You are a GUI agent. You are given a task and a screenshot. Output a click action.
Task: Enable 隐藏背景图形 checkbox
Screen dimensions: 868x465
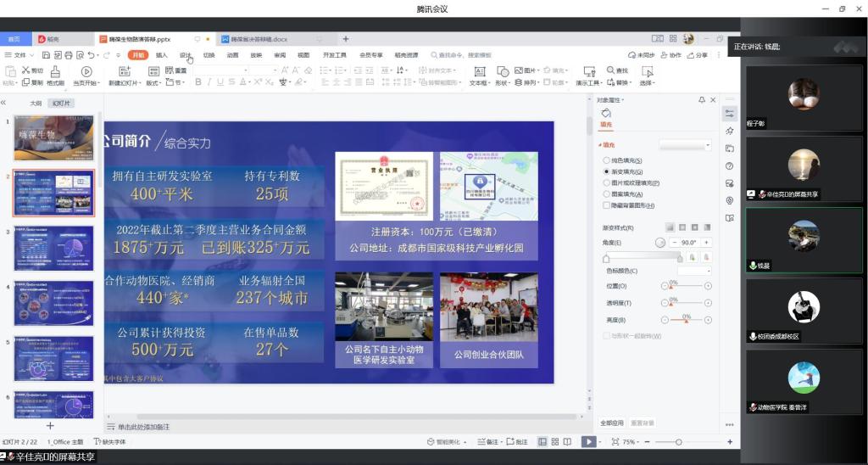coord(605,204)
